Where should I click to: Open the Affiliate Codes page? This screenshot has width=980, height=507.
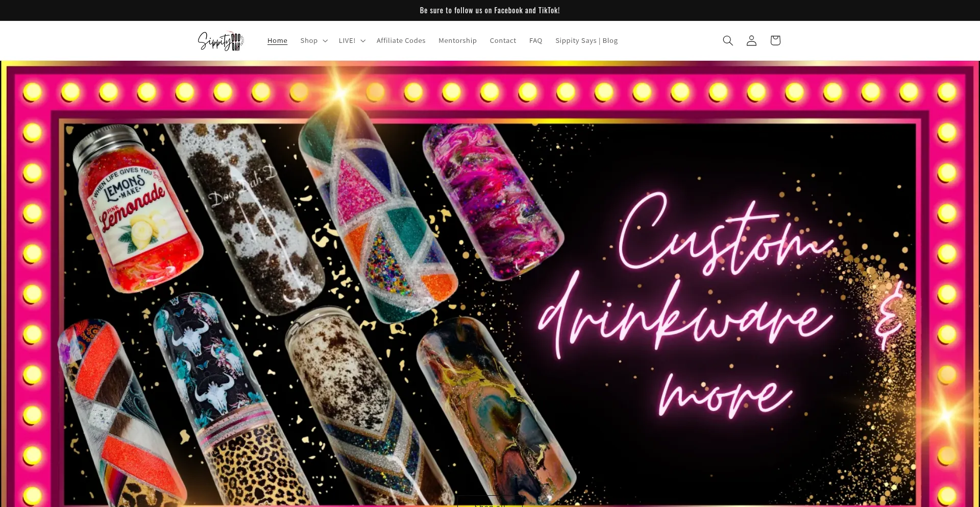(x=401, y=40)
